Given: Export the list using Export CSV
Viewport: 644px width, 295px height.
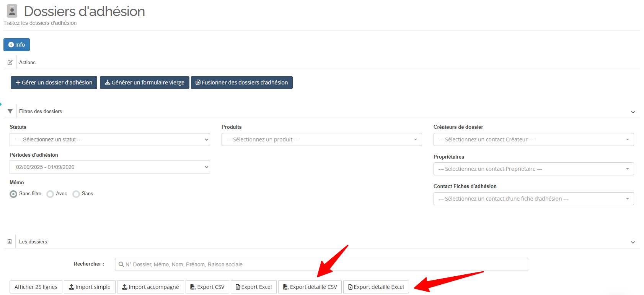Looking at the screenshot, I should tap(207, 287).
